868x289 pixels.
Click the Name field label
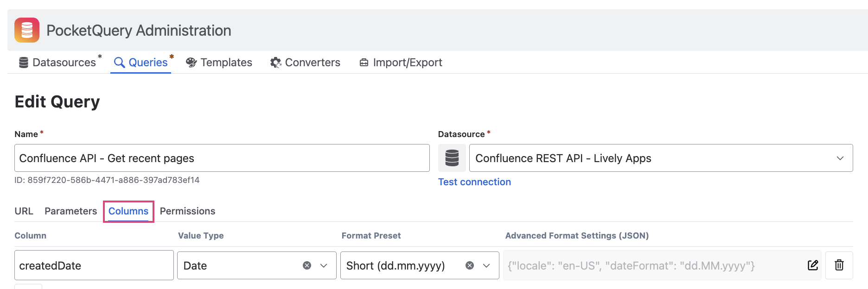[x=26, y=134]
